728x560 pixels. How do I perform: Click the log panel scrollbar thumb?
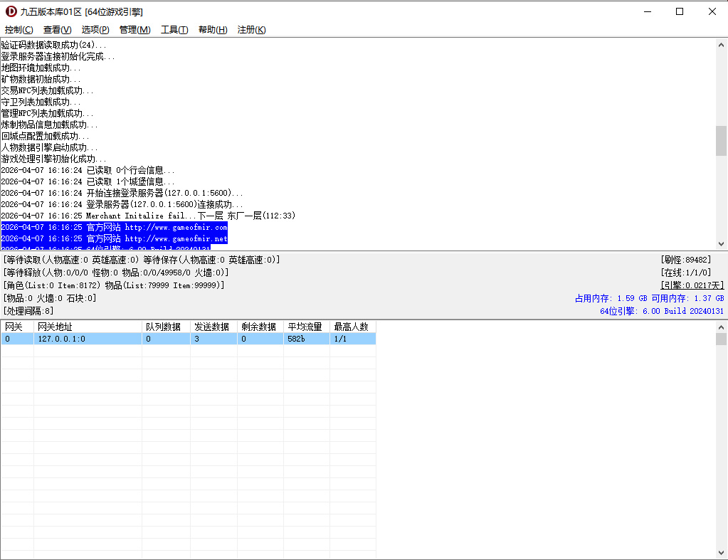coord(721,141)
